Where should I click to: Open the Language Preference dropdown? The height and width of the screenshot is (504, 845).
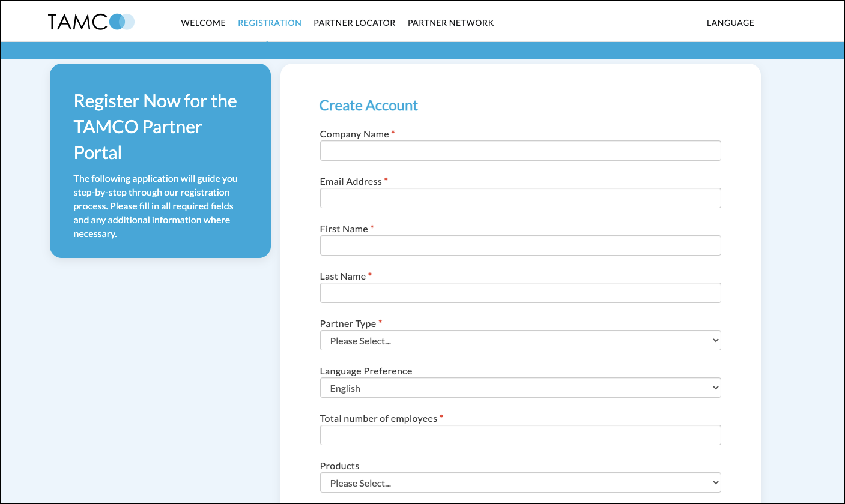[520, 388]
